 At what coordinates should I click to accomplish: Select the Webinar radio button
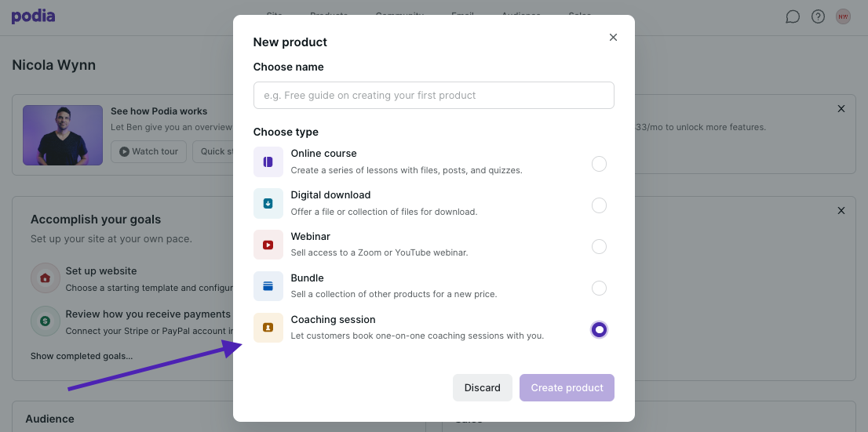pyautogui.click(x=599, y=247)
